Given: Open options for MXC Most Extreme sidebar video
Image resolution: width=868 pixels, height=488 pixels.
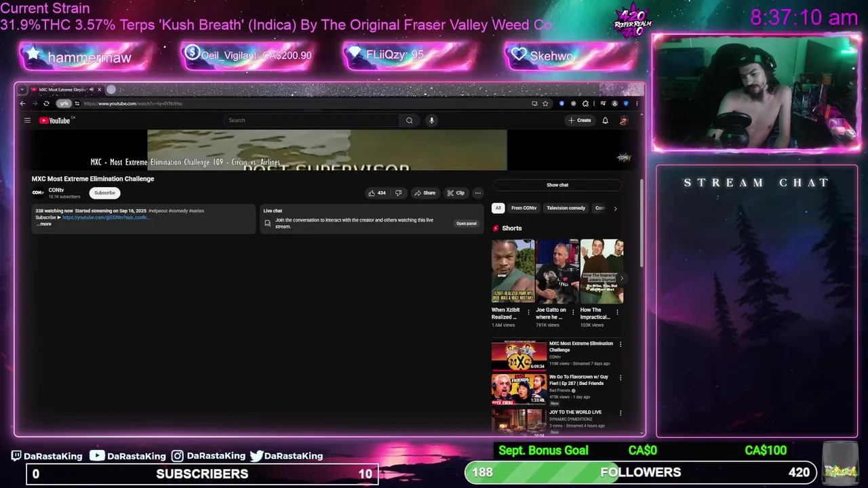Looking at the screenshot, I should [x=620, y=344].
